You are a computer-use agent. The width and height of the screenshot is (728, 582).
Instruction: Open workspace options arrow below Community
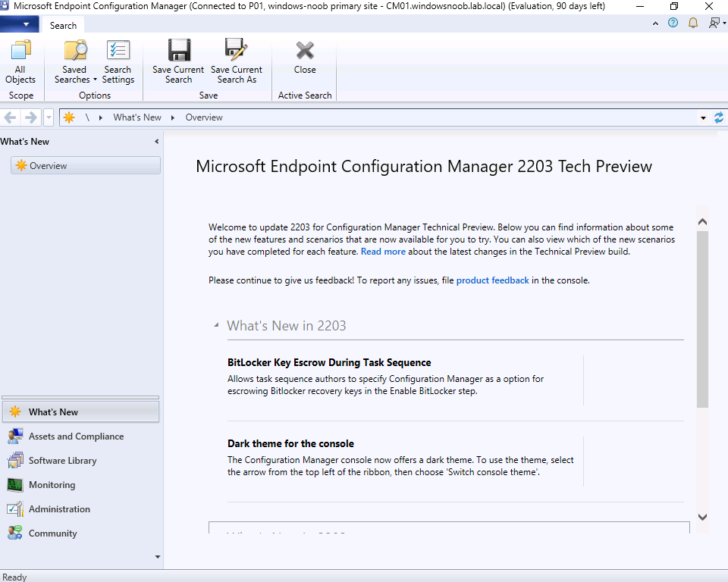tap(158, 556)
